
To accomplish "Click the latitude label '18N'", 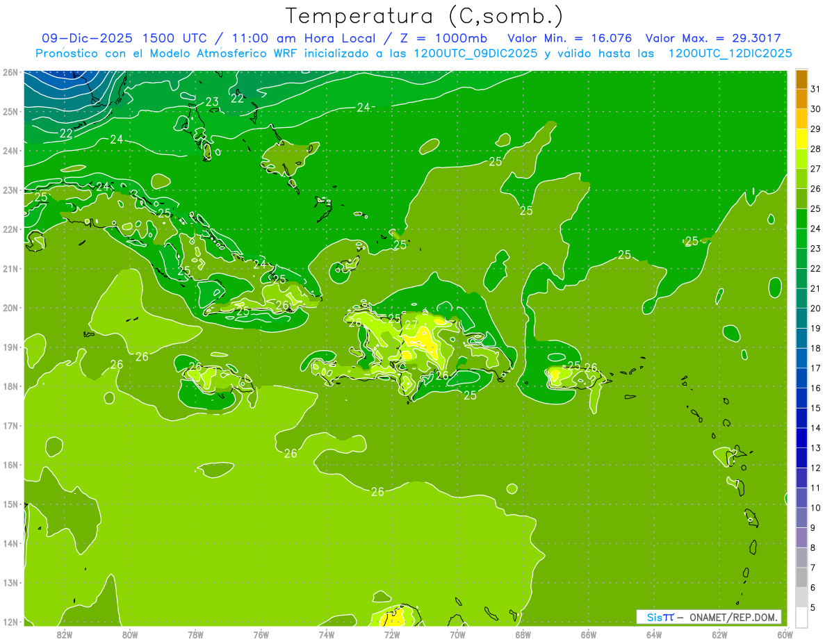I will click(10, 386).
